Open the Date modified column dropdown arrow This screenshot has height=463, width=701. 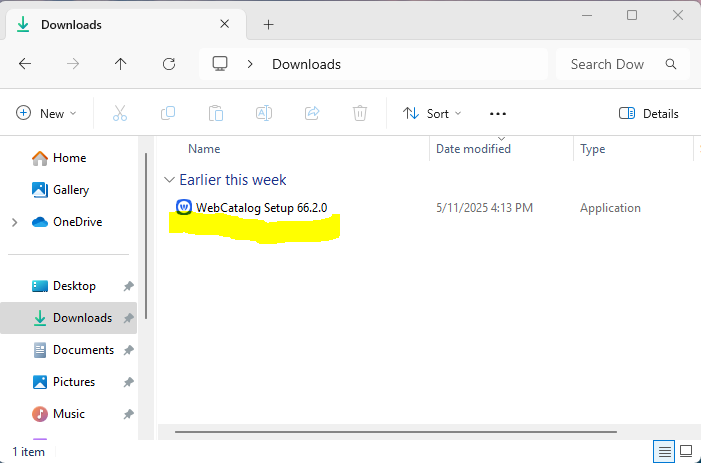pos(502,139)
